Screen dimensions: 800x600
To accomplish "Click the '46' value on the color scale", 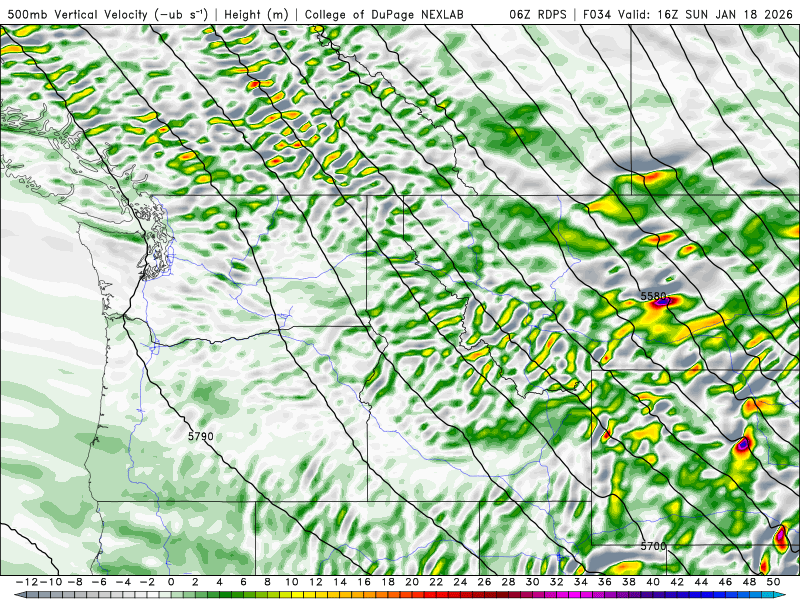I will coord(725,582).
